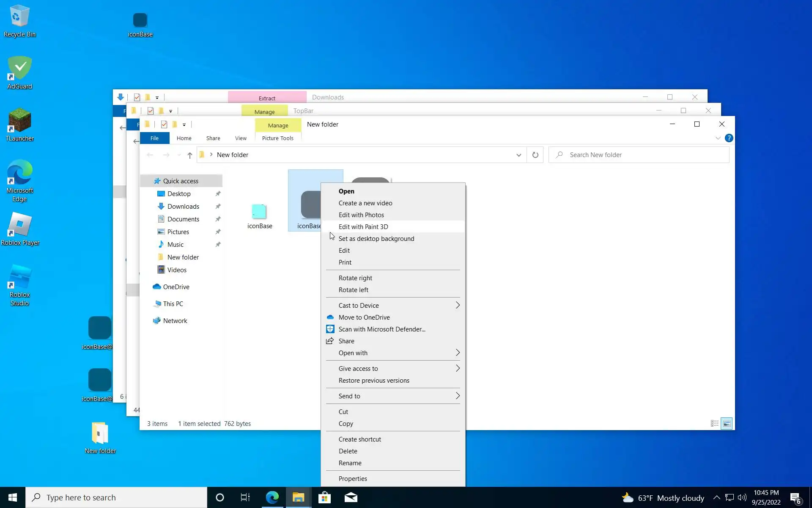This screenshot has height=508, width=812.
Task: Open the Picture Tools ribbon tab
Action: tap(277, 138)
